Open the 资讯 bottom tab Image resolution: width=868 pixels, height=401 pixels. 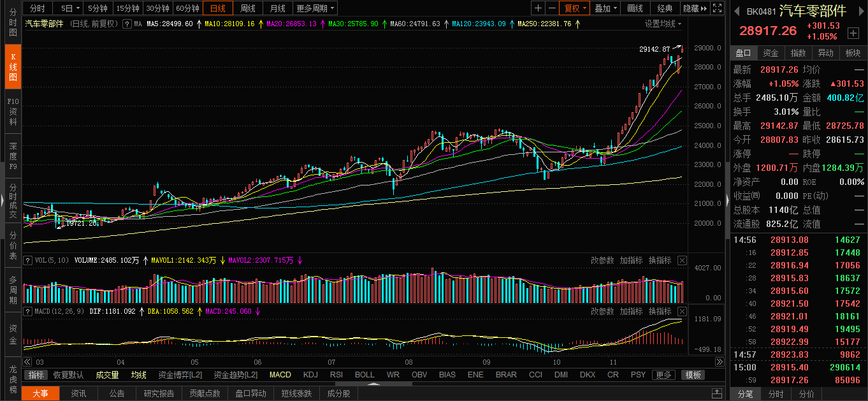pos(79,393)
